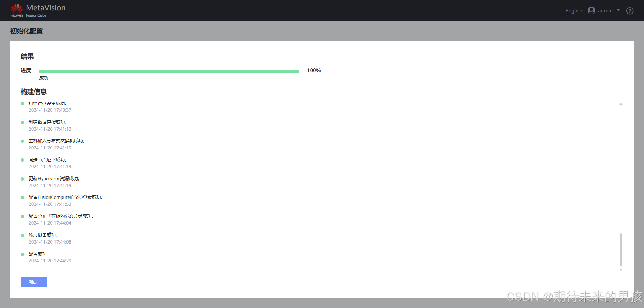Select log entry 扫描存储设备成功
This screenshot has height=308, width=644.
pyautogui.click(x=47, y=103)
